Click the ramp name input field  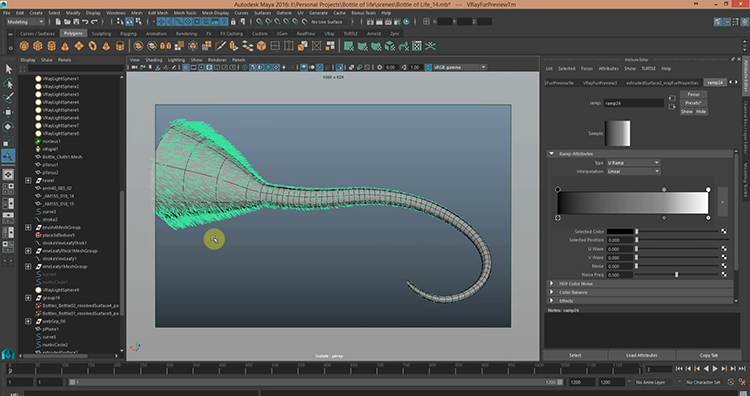tap(633, 103)
